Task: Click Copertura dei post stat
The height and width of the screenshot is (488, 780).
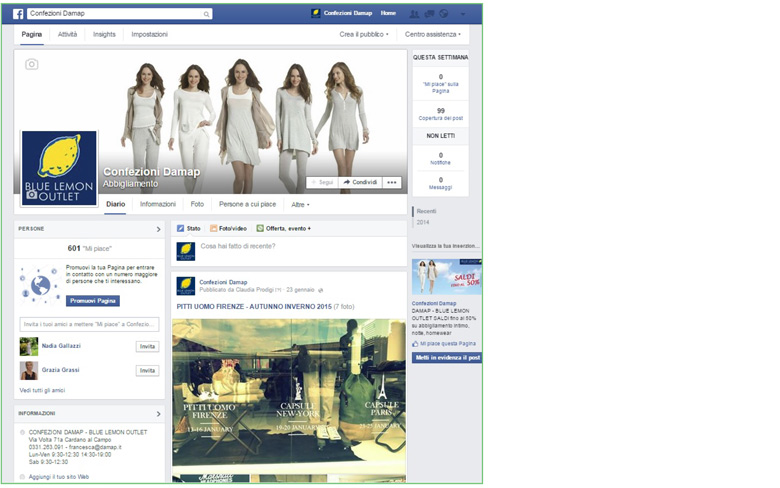Action: tap(441, 114)
